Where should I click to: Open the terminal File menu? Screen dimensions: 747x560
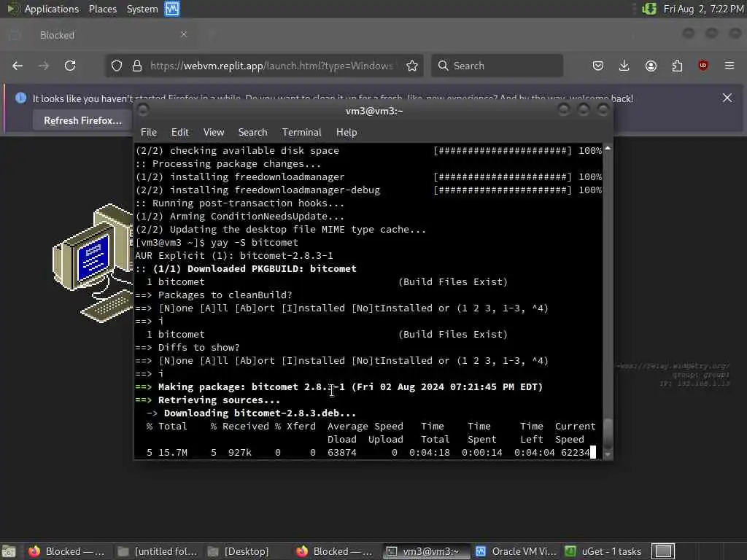[149, 133]
